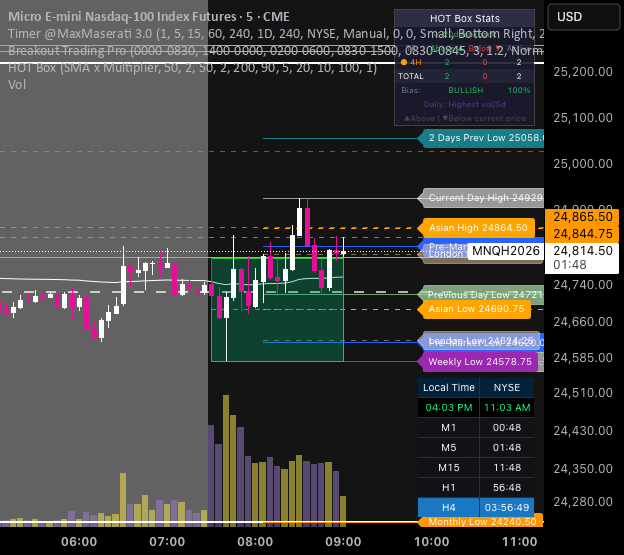Click 08:00 on the time axis
The height and width of the screenshot is (555, 624).
coord(255,541)
